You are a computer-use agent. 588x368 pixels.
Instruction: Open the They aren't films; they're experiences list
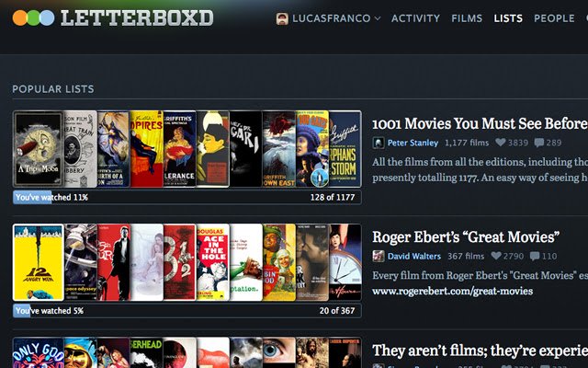(480, 351)
